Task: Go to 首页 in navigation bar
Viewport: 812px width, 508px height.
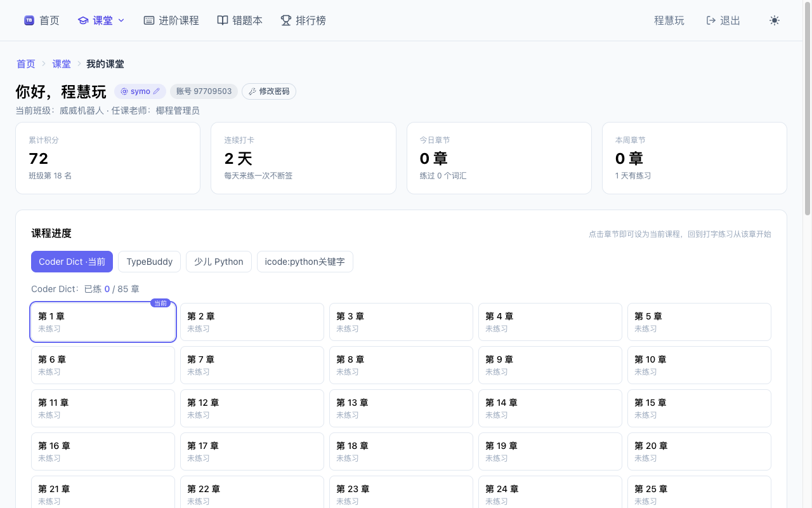Action: point(42,20)
